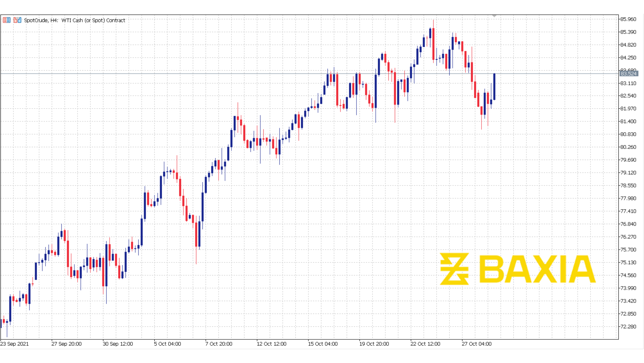The image size is (644, 363).
Task: Click the 78.550 price scale value
Action: click(628, 186)
